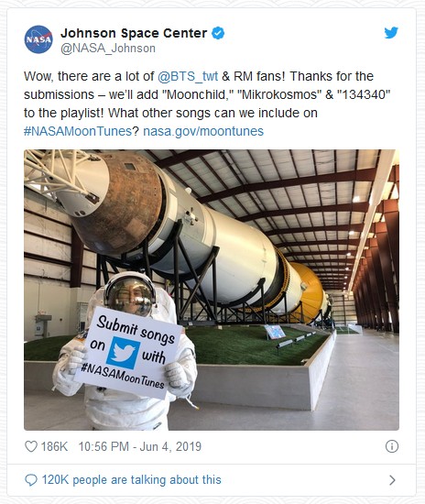Click the 186K likes count

[x=54, y=446]
